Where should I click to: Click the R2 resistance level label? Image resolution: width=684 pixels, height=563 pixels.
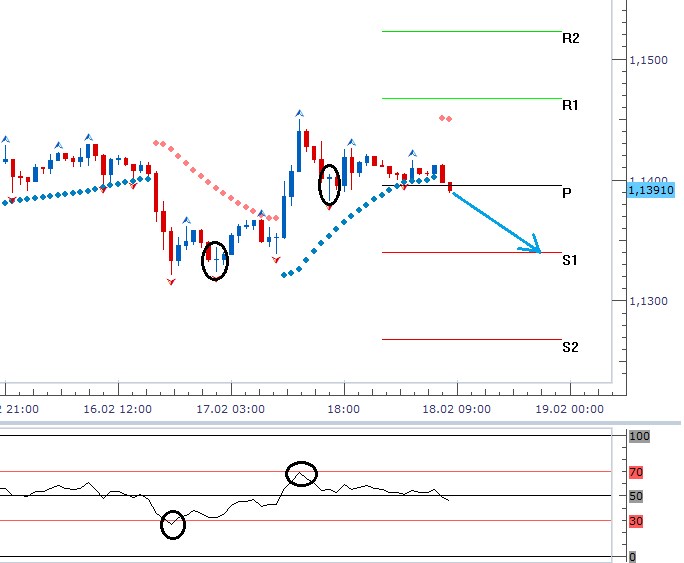(571, 38)
